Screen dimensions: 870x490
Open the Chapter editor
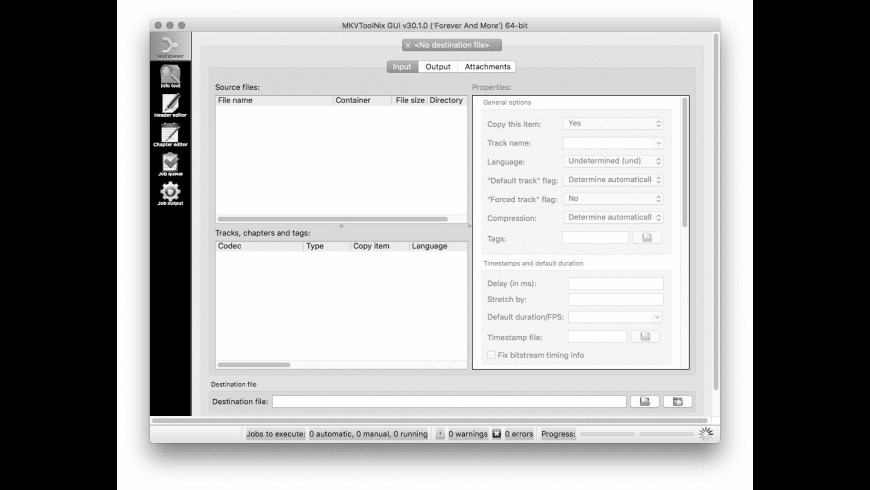coord(170,135)
